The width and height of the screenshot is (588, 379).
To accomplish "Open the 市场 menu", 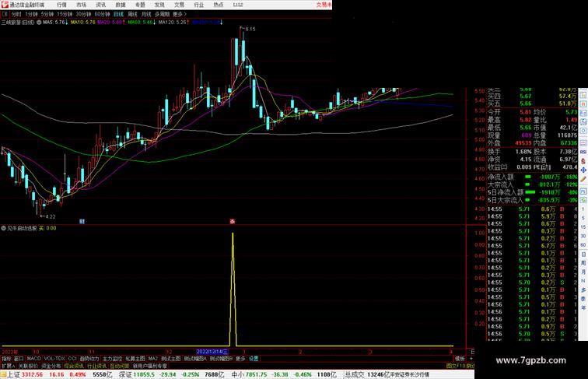I will (x=81, y=5).
